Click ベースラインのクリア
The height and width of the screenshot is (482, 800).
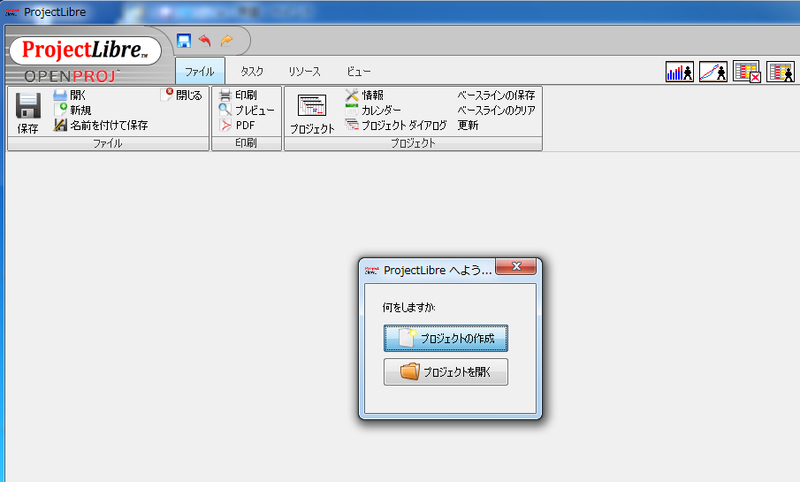pos(496,110)
